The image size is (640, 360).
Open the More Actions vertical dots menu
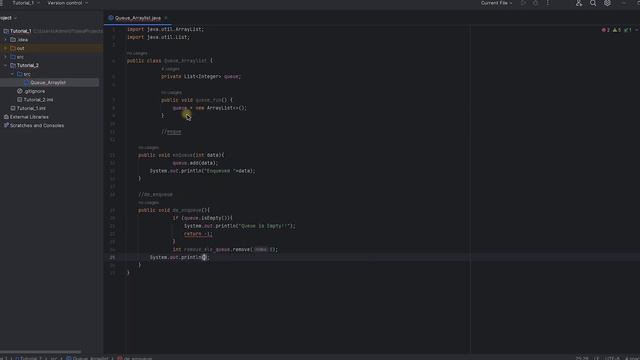548,3
